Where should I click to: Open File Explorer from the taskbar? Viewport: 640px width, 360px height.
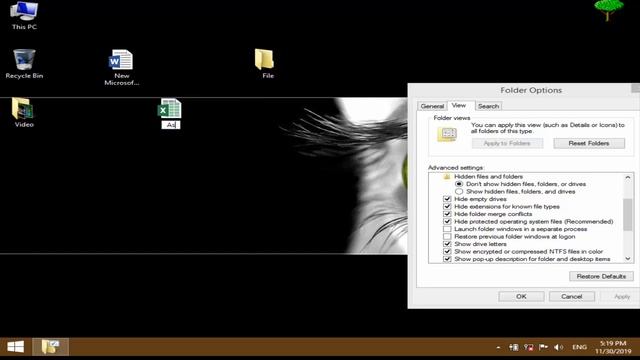51,347
